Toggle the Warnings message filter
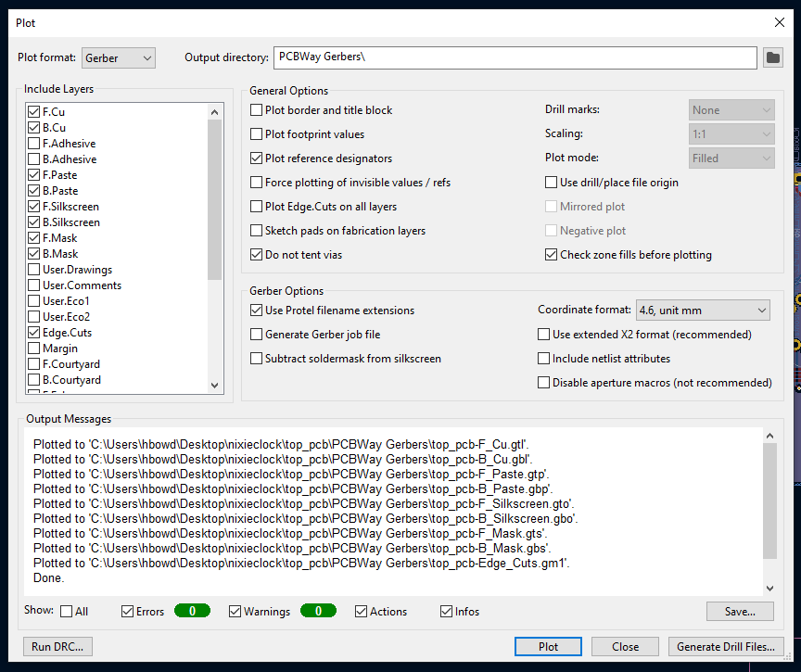 pyautogui.click(x=235, y=612)
